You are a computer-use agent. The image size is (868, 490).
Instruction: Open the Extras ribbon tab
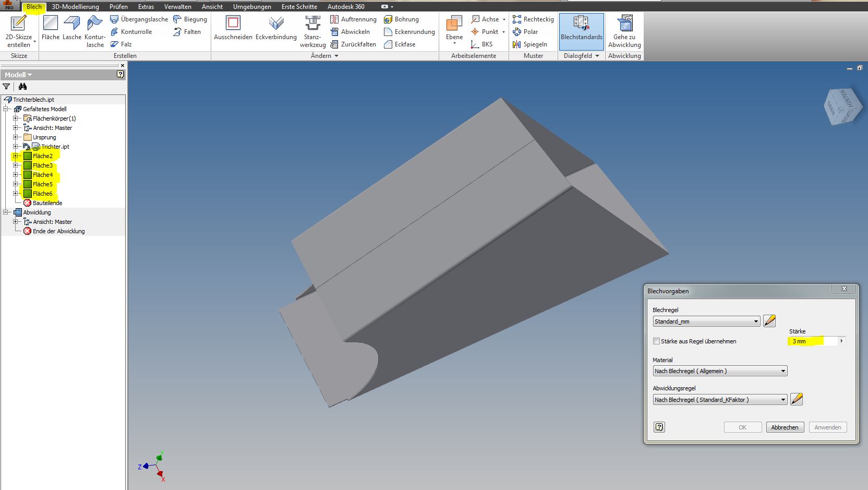146,7
